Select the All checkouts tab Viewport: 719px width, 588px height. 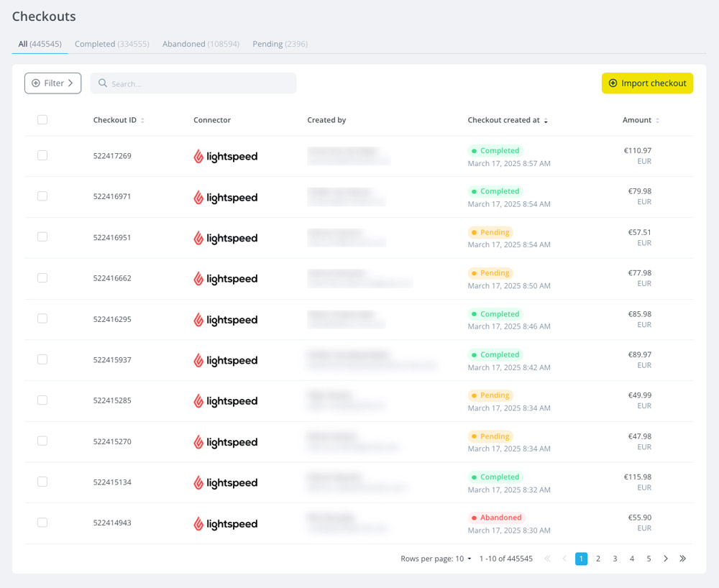(40, 44)
